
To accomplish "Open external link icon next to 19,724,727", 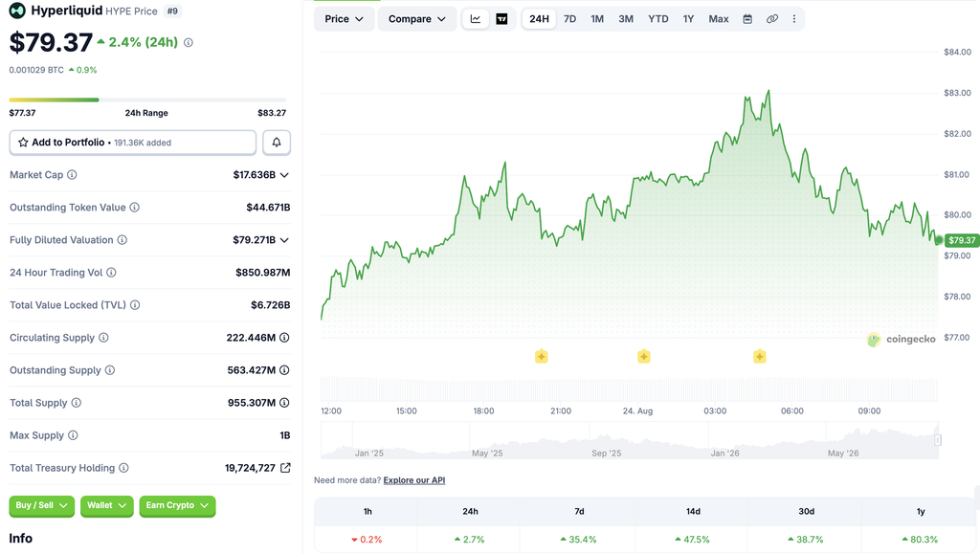I will 285,468.
